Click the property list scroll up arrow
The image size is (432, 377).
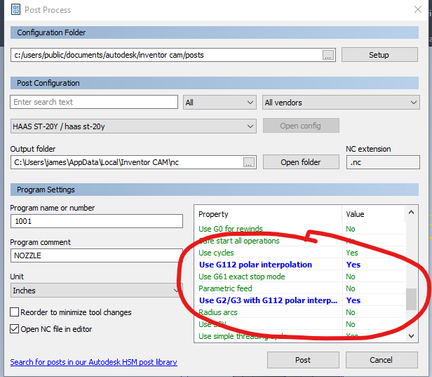(411, 212)
